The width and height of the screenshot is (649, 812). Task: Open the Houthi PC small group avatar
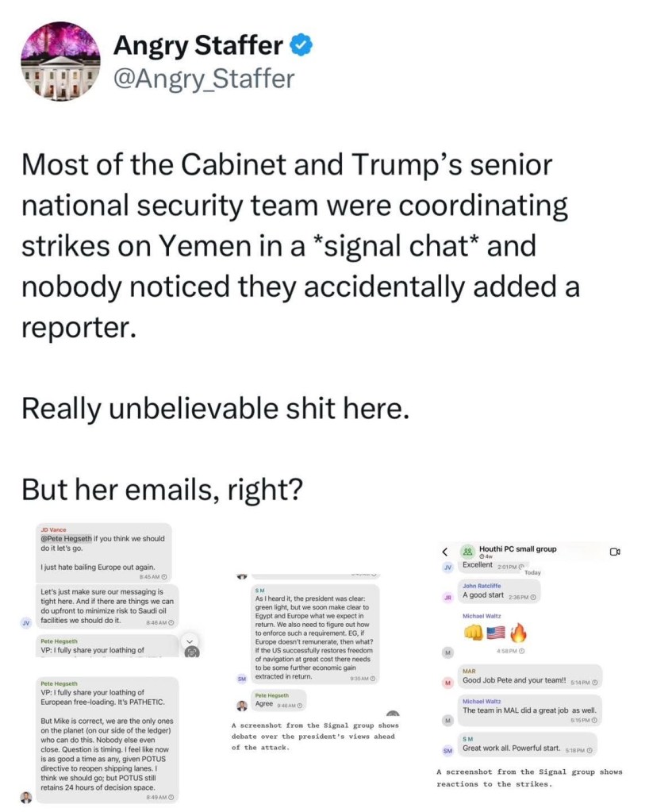coord(467,551)
